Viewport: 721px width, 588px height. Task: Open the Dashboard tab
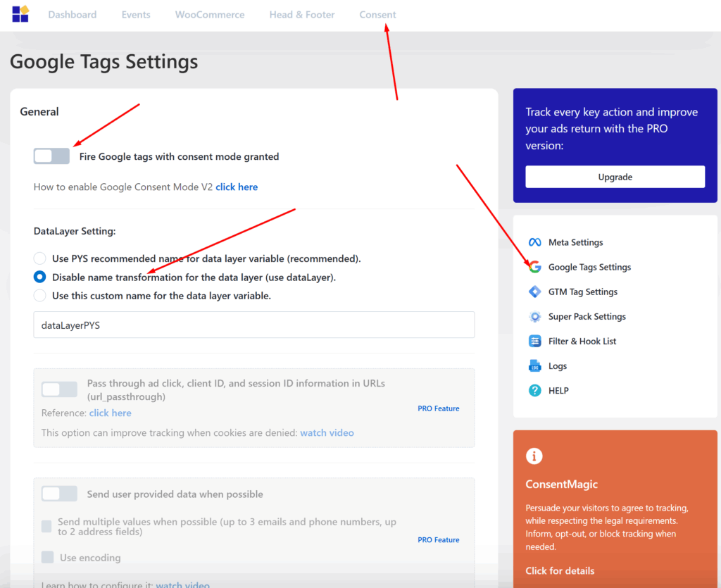tap(73, 15)
